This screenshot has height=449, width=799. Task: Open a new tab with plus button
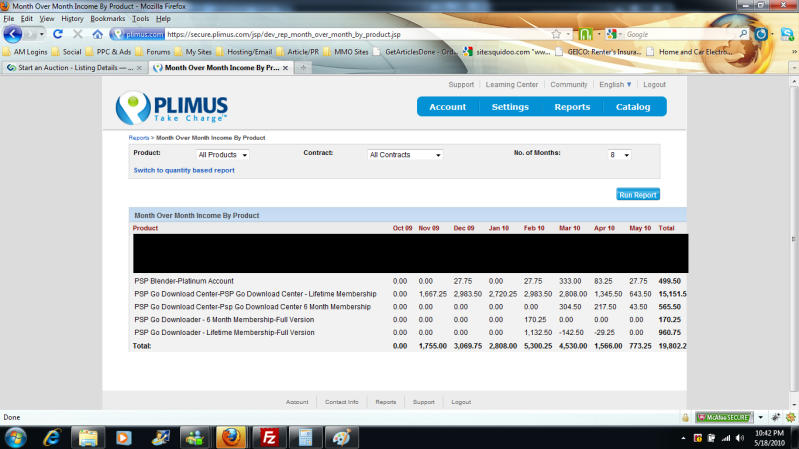[x=303, y=68]
